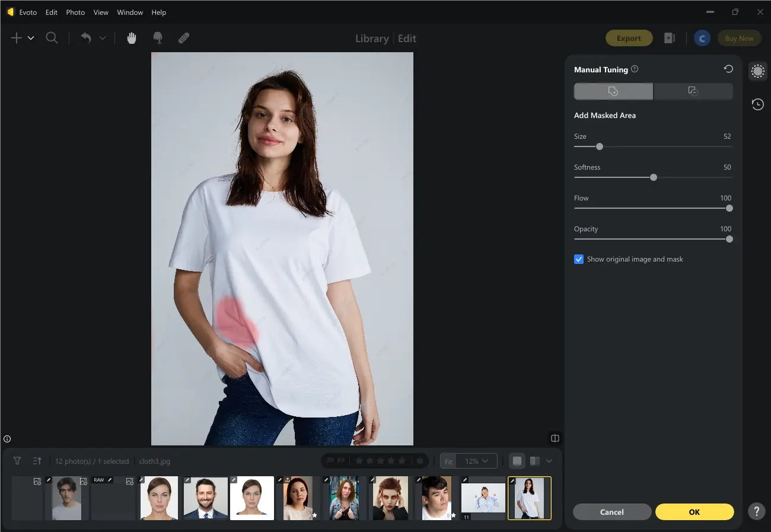Image resolution: width=771 pixels, height=532 pixels.
Task: Click the icon next to Export button
Action: click(670, 38)
